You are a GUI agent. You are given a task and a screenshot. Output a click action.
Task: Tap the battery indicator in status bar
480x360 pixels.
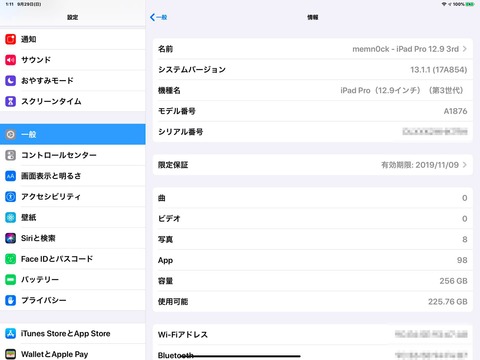point(470,4)
